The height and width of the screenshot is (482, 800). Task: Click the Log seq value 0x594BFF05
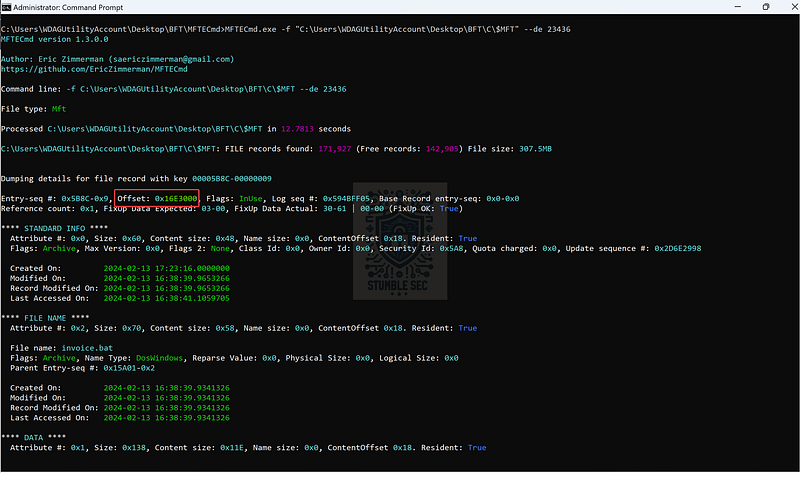click(346, 198)
